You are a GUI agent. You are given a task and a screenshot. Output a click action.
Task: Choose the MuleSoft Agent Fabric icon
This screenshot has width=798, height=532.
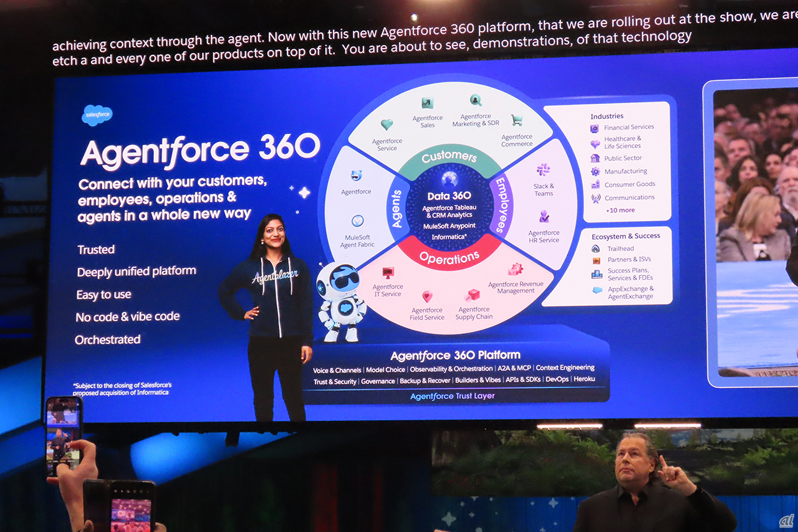tap(357, 221)
